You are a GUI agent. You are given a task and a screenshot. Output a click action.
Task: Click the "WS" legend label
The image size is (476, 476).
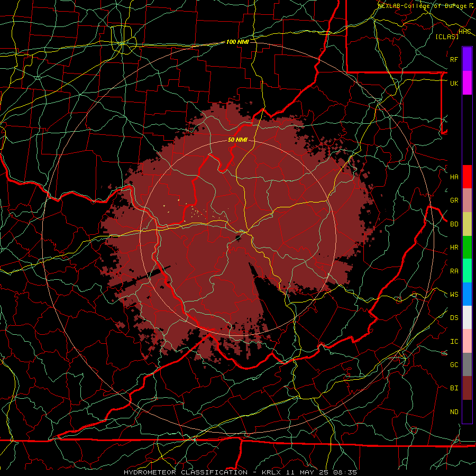tap(454, 295)
